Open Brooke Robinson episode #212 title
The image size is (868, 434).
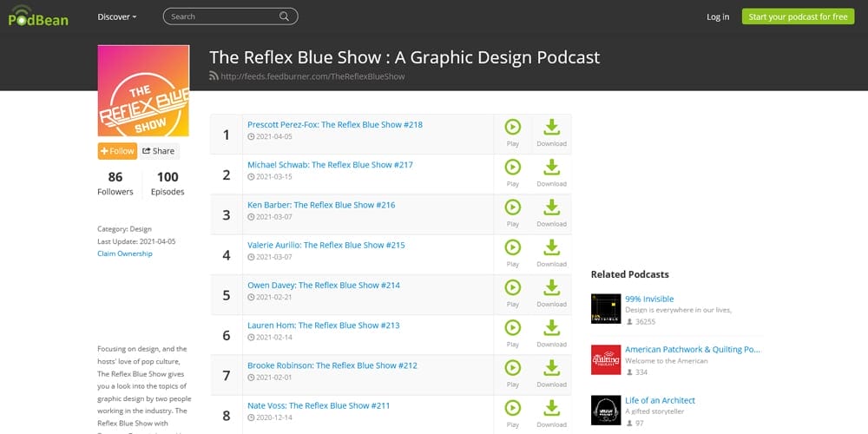[332, 365]
